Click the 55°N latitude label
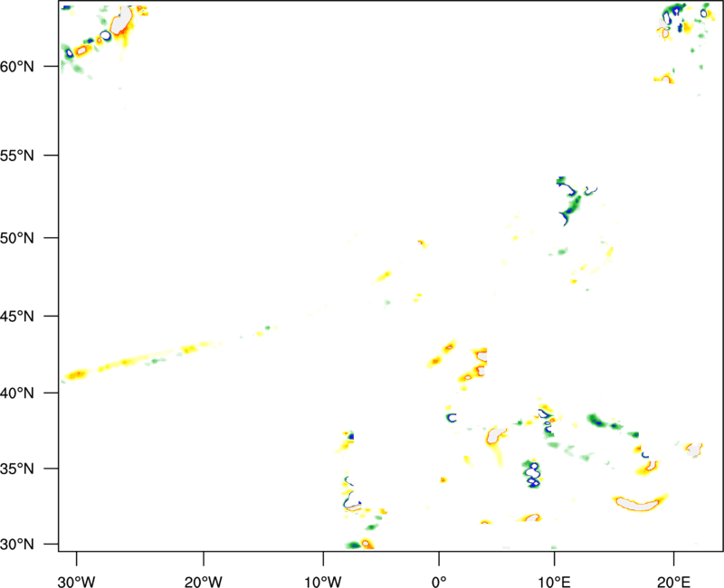The height and width of the screenshot is (588, 724). pyautogui.click(x=17, y=155)
